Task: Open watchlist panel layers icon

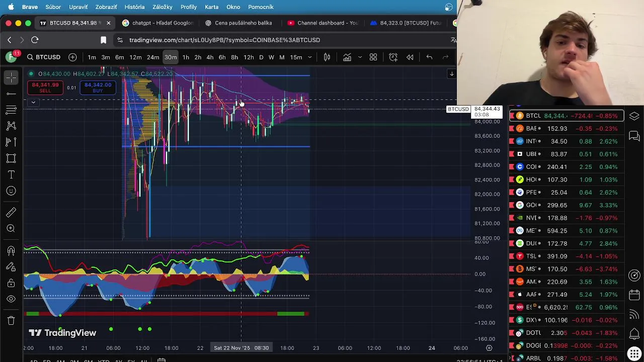Action: 634,116
